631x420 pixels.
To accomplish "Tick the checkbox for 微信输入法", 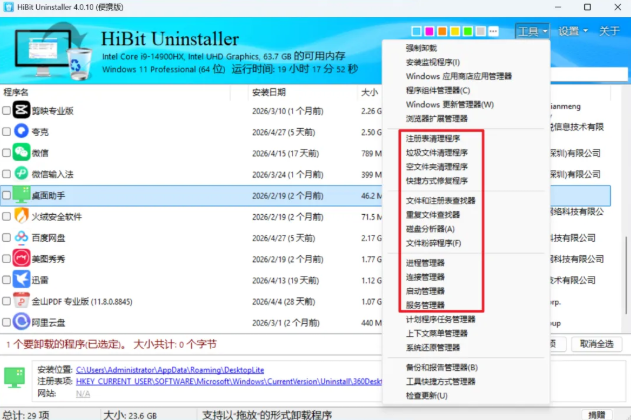I will [x=6, y=174].
